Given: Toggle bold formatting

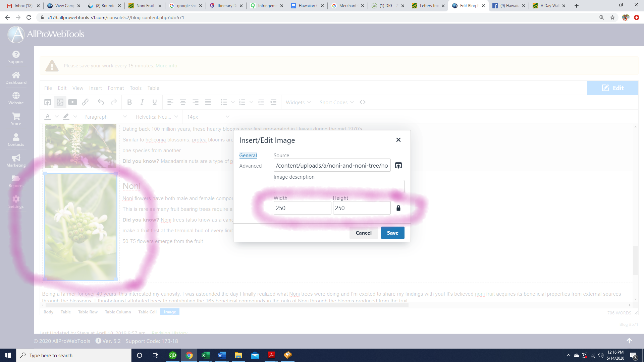Looking at the screenshot, I should tap(129, 102).
